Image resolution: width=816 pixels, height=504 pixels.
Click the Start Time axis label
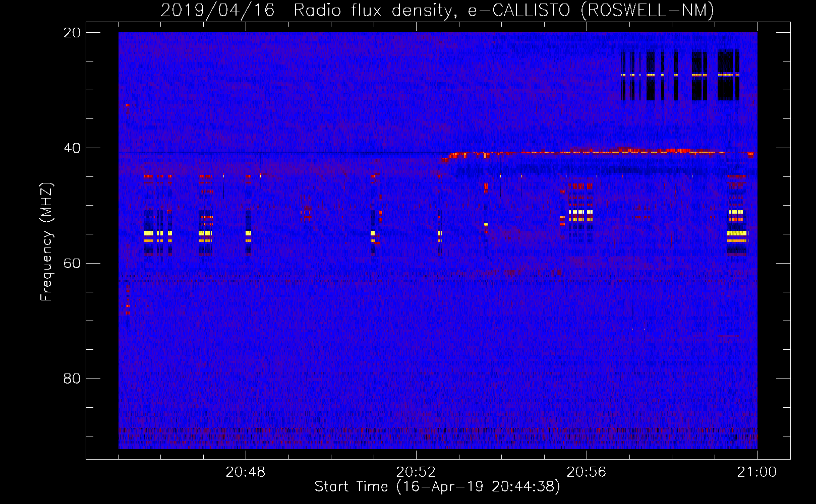tap(437, 486)
